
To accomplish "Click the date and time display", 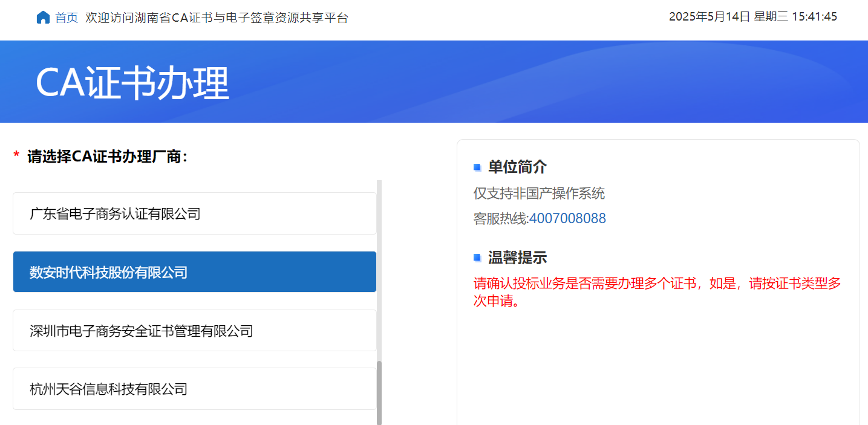I will click(753, 16).
